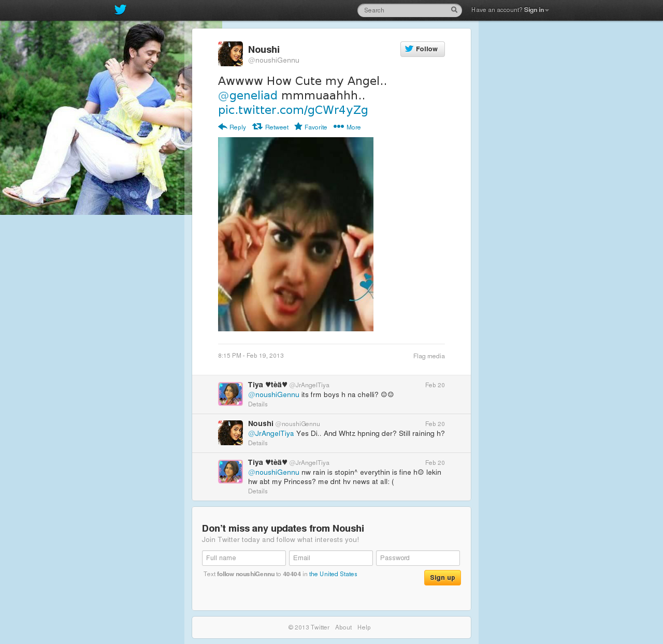Click the yellow Sign up button

click(442, 578)
